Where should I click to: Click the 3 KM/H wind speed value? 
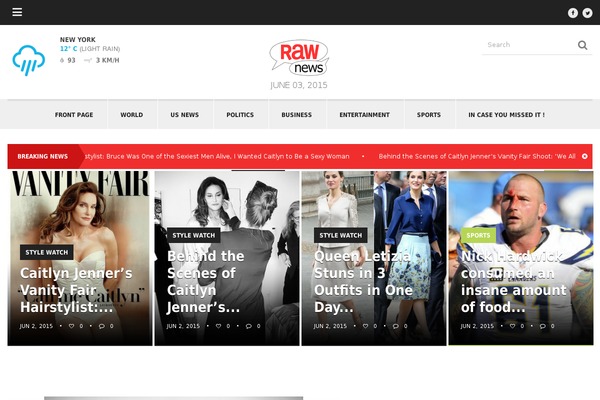[108, 60]
